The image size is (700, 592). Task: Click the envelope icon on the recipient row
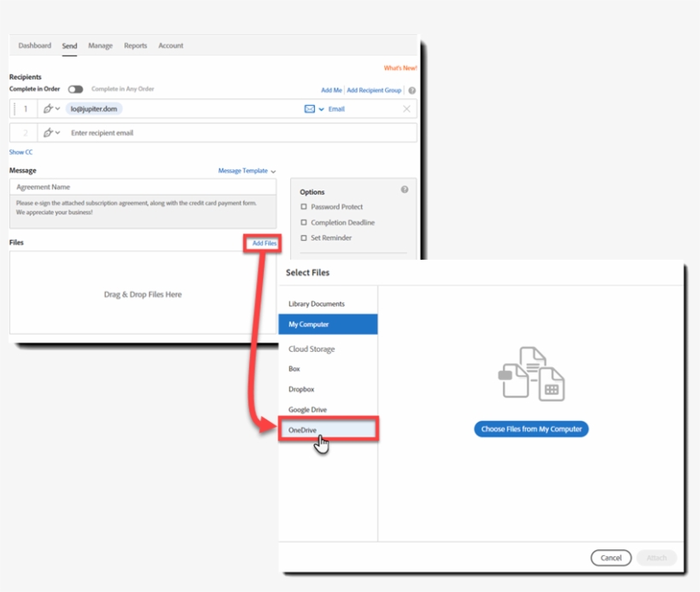(x=309, y=108)
